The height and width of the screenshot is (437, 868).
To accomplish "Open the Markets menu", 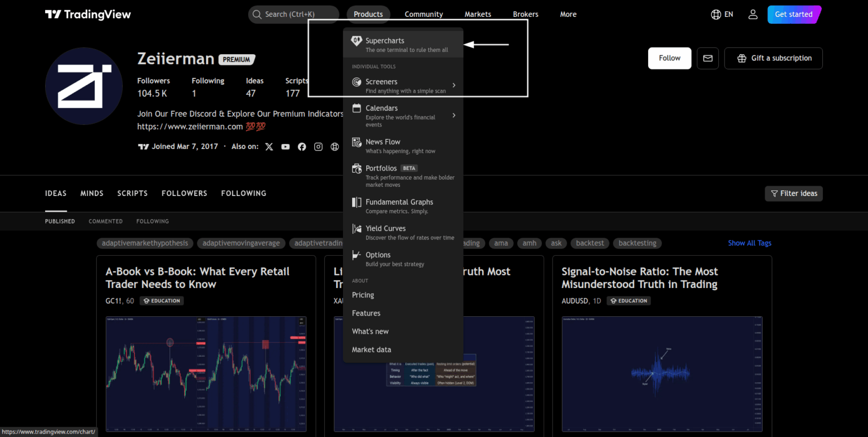I will coord(478,14).
